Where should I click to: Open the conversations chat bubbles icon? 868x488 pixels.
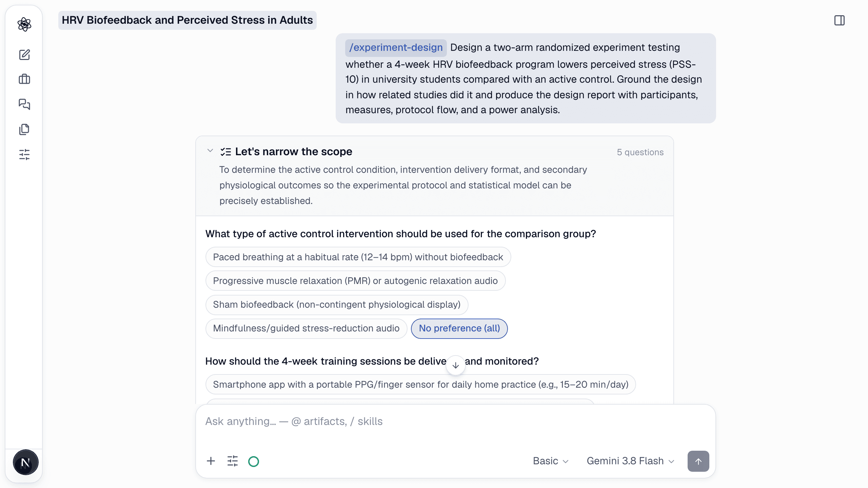pos(24,104)
